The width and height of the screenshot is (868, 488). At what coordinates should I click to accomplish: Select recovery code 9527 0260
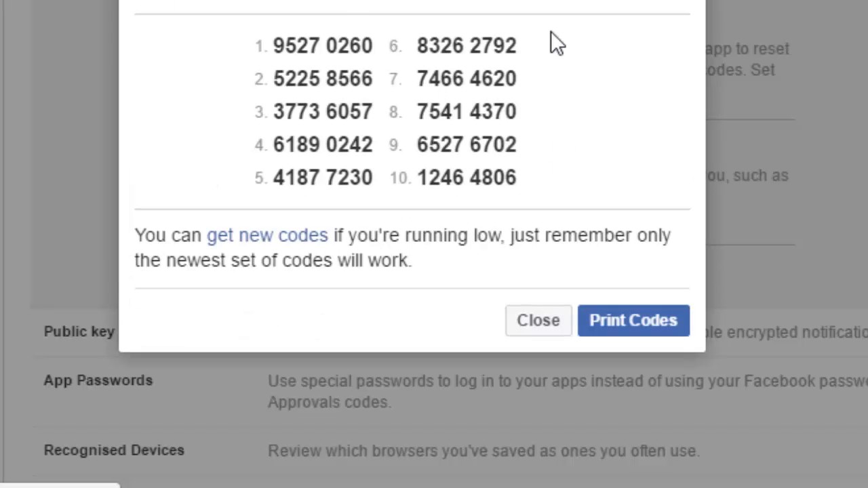[x=323, y=45]
